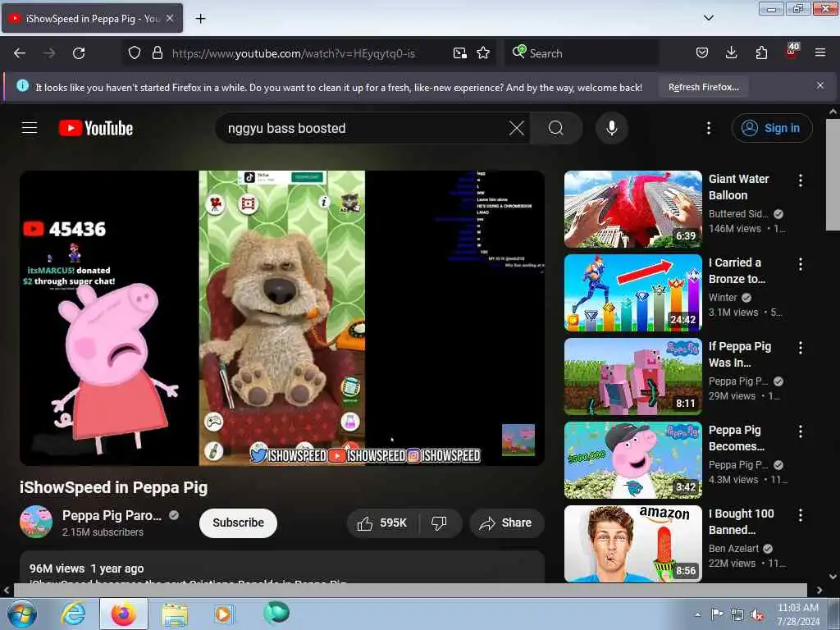Like the video showing 595K likes
Viewport: 840px width, 630px height.
coord(382,523)
